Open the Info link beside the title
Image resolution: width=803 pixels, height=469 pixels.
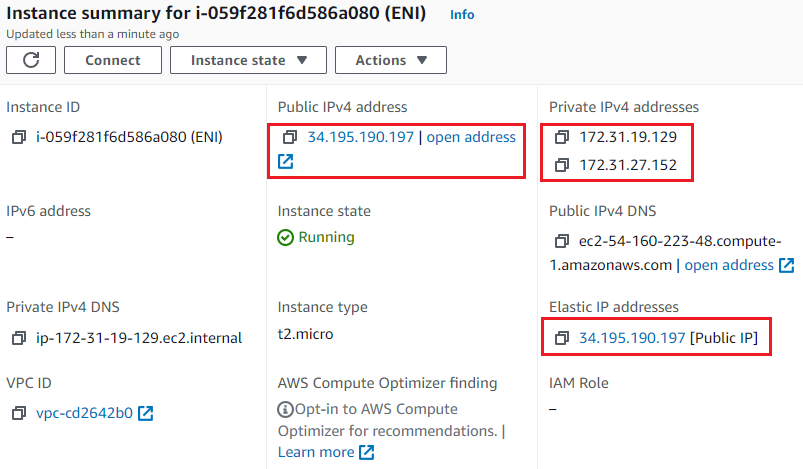[x=462, y=15]
